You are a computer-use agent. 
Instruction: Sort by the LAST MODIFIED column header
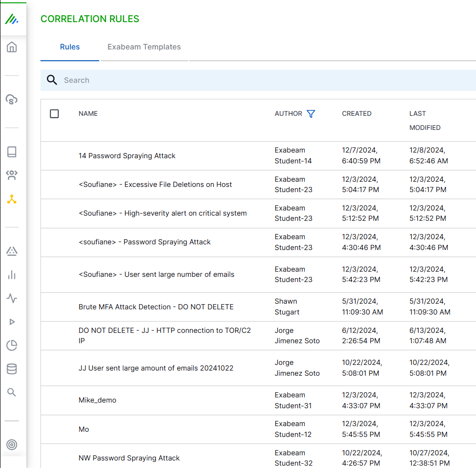[x=425, y=121]
